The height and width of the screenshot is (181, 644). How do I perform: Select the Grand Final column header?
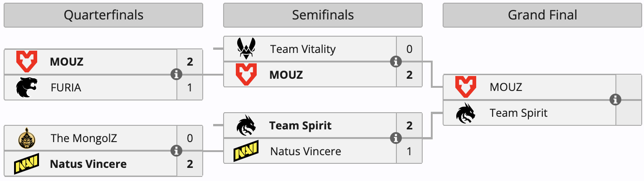coord(542,15)
